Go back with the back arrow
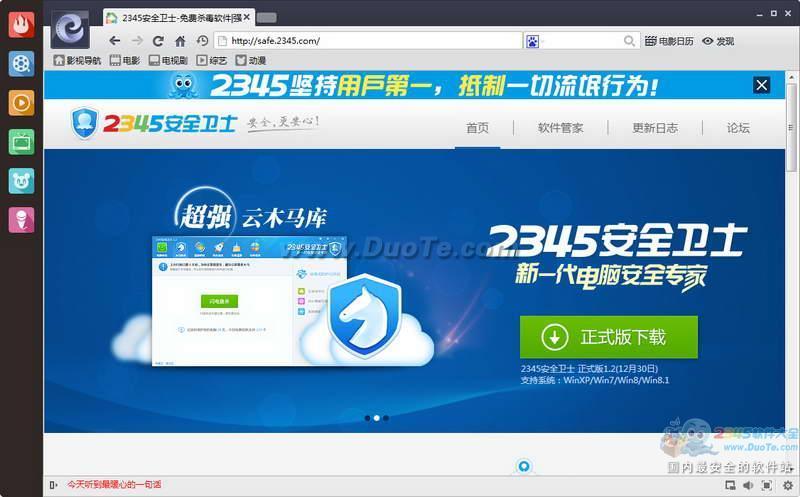The width and height of the screenshot is (800, 497). 115,41
